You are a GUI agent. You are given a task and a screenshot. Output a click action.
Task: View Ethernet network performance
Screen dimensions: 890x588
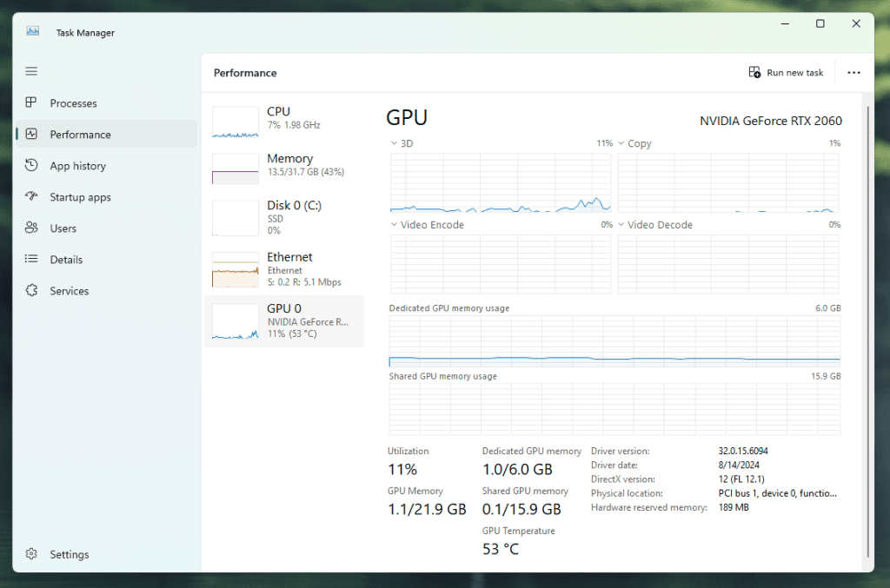click(x=283, y=269)
